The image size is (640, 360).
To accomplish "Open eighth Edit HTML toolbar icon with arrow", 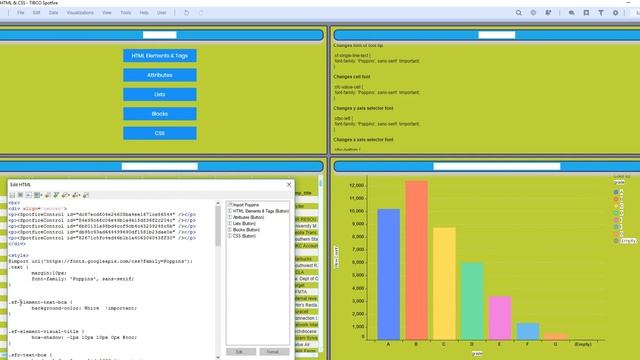I will (76, 195).
